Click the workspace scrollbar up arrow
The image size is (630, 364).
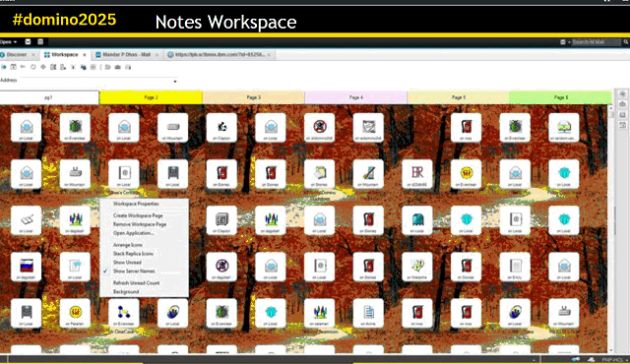point(610,108)
